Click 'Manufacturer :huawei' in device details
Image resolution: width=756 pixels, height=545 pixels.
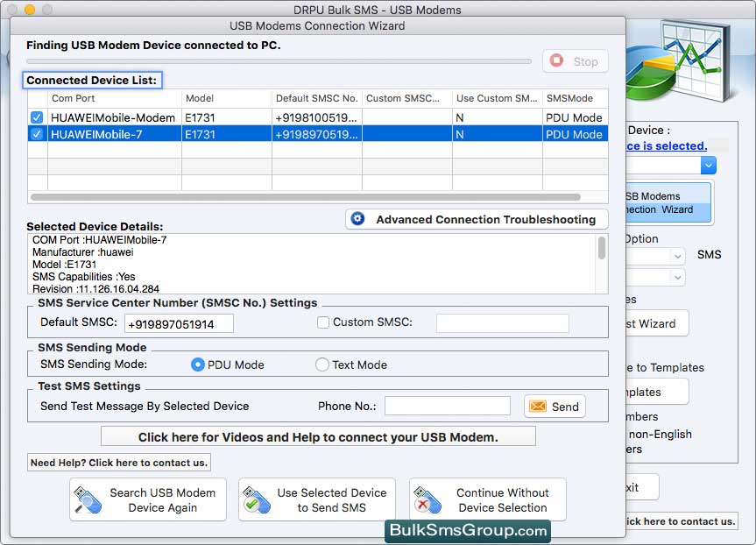[x=83, y=252]
